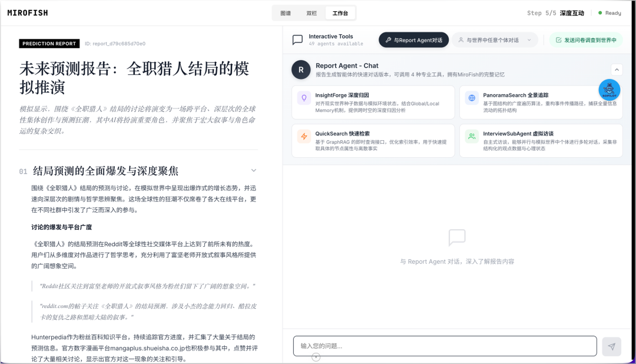Click the InsightForge lightbulb icon

point(304,98)
